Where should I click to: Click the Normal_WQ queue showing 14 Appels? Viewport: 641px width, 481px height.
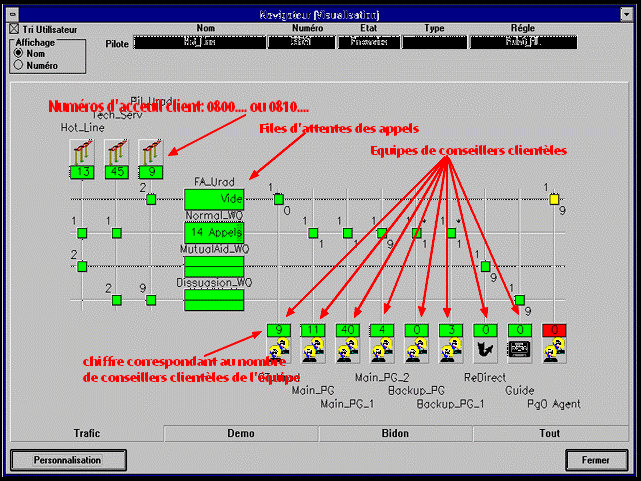[214, 231]
